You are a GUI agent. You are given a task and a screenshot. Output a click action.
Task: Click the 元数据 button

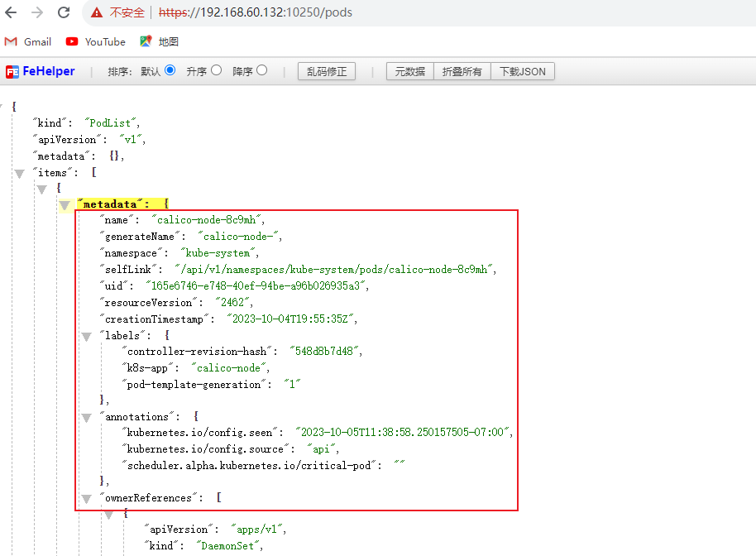point(409,71)
